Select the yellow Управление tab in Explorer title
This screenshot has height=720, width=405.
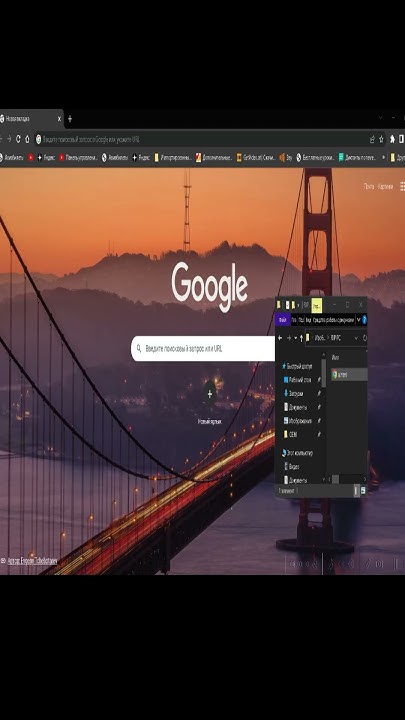click(x=317, y=305)
